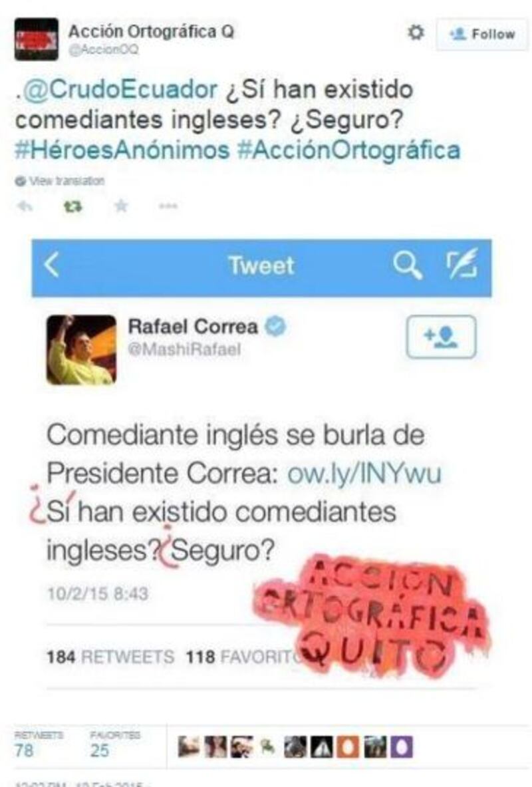532x787 pixels.
Task: Open the search magnifier icon
Action: (x=407, y=265)
